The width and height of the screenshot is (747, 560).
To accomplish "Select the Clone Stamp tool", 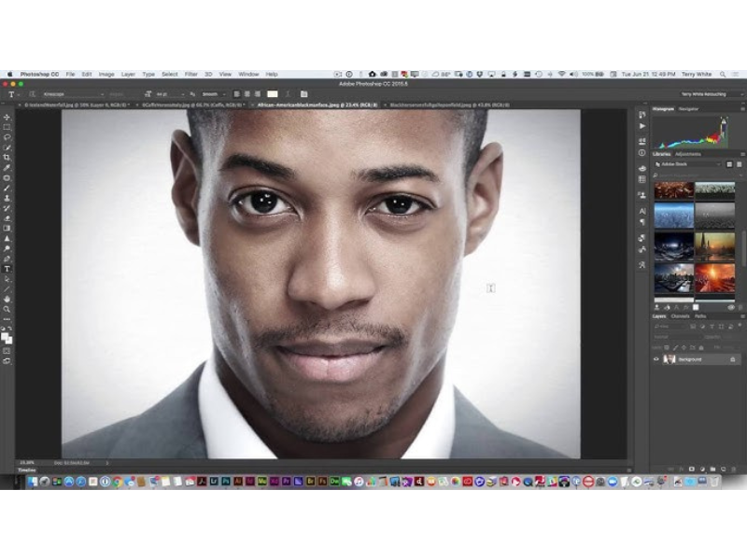I will tap(7, 198).
